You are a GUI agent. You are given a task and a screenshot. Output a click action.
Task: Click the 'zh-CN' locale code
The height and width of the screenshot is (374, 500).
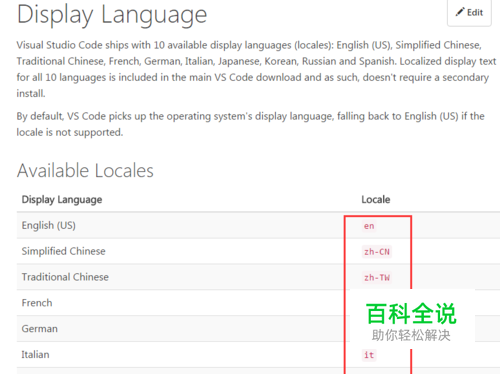[377, 252]
